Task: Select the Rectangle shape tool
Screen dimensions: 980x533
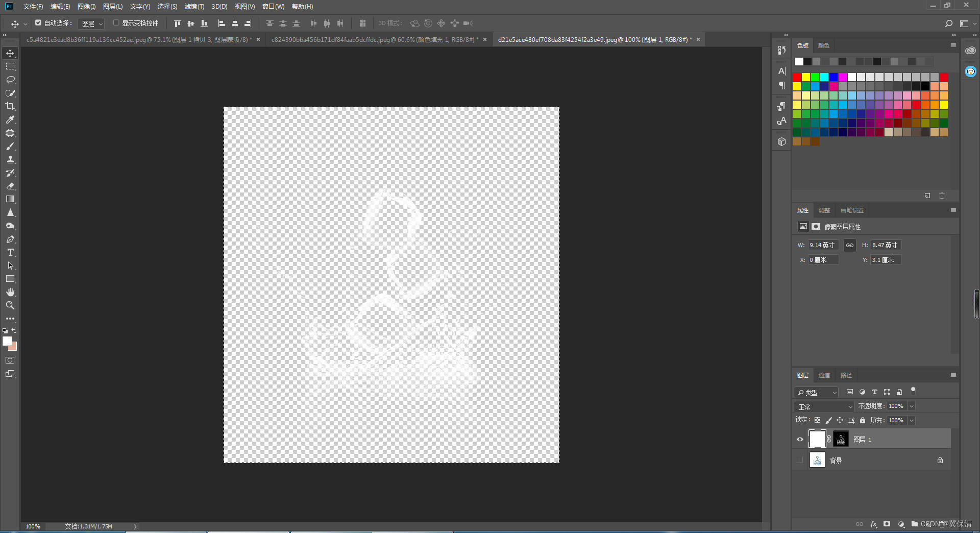Action: click(10, 279)
